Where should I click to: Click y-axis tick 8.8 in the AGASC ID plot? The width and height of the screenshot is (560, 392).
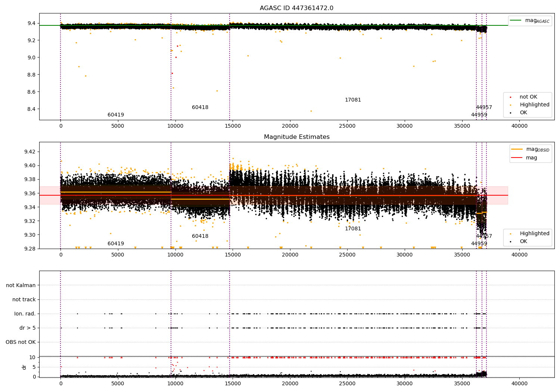click(x=31, y=75)
